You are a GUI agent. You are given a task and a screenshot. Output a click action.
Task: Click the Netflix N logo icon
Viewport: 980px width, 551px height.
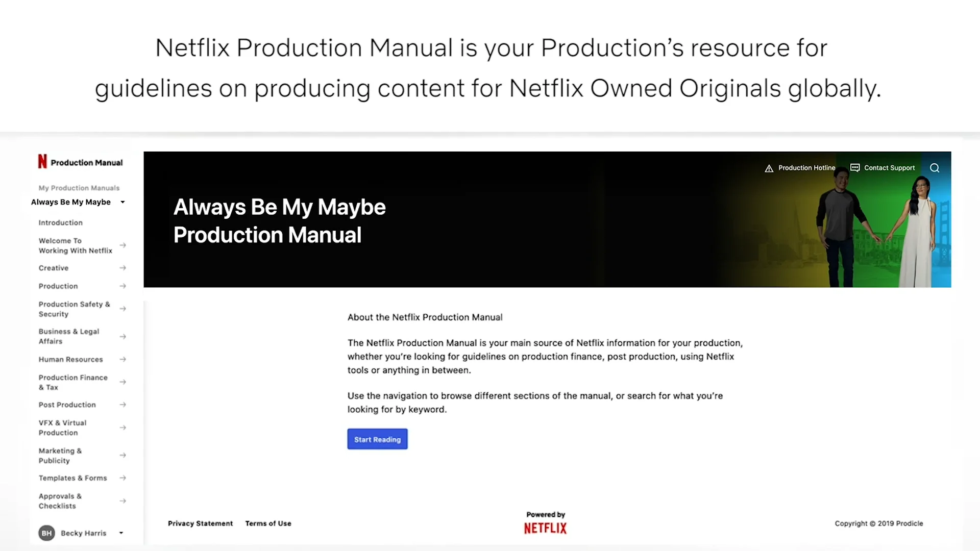pos(43,161)
